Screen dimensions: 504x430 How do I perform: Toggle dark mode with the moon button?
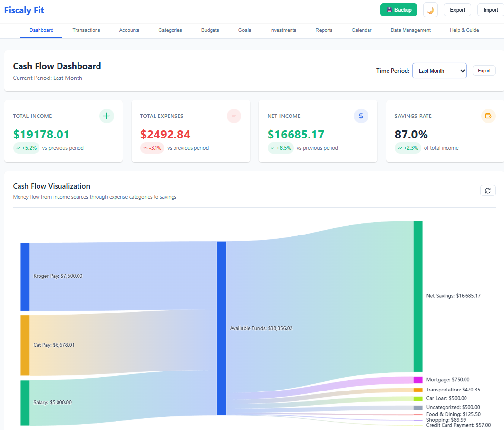(x=430, y=10)
